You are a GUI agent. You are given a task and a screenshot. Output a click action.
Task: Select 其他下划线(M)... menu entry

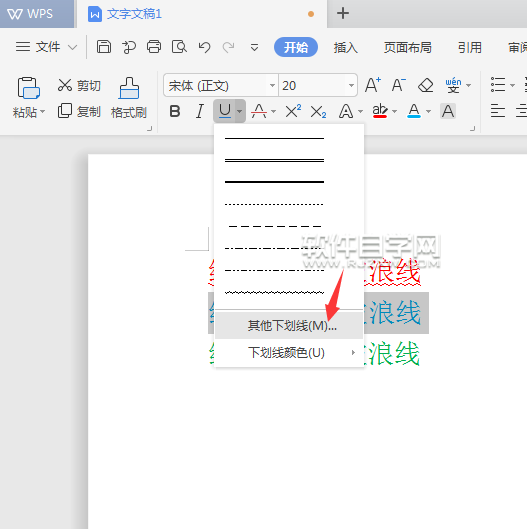point(289,326)
